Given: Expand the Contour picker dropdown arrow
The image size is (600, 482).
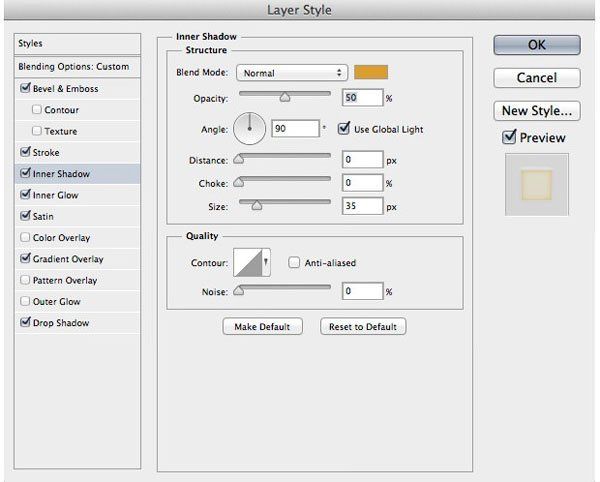Looking at the screenshot, I should 266,262.
